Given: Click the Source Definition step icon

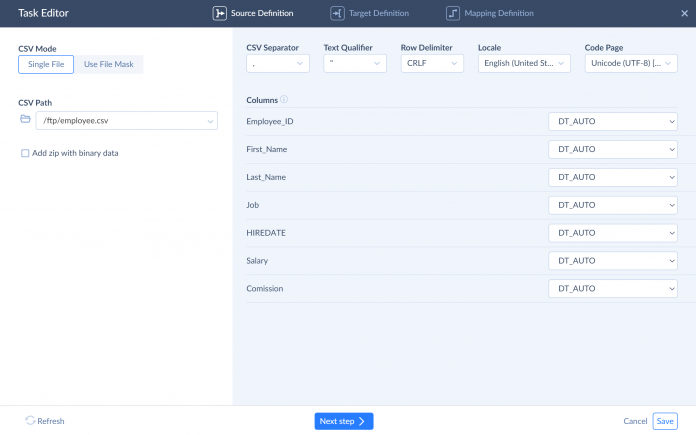Looking at the screenshot, I should point(219,14).
